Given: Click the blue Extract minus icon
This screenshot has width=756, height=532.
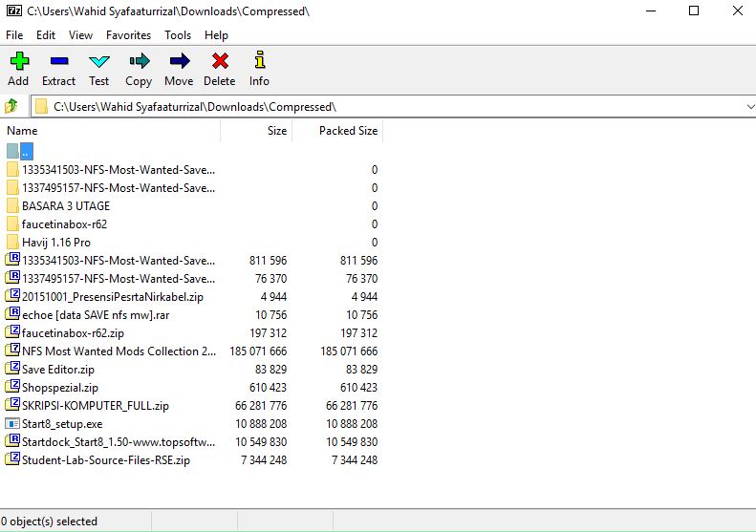Looking at the screenshot, I should [59, 61].
